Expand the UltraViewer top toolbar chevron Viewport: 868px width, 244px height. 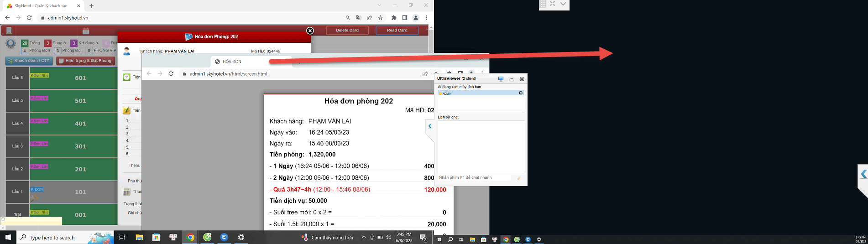click(x=563, y=4)
